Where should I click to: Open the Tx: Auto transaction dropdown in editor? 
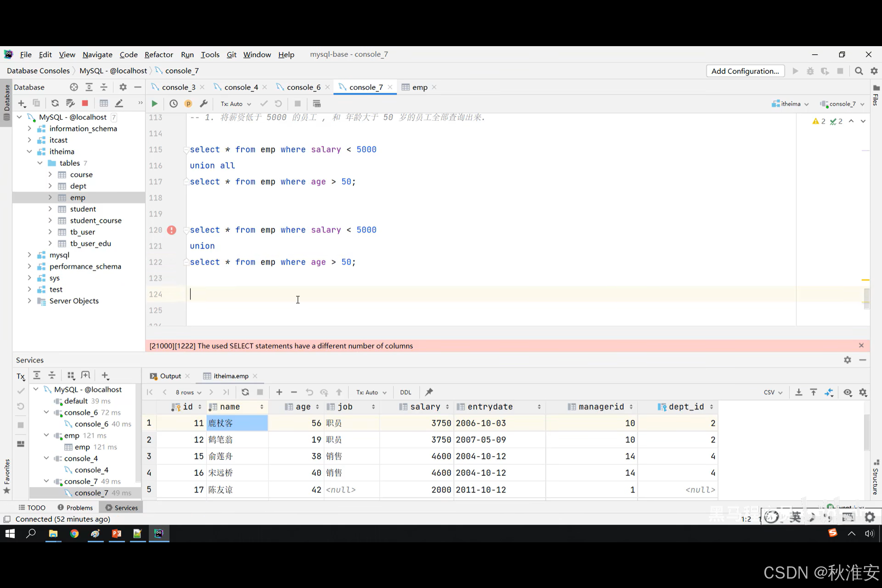[x=236, y=104]
